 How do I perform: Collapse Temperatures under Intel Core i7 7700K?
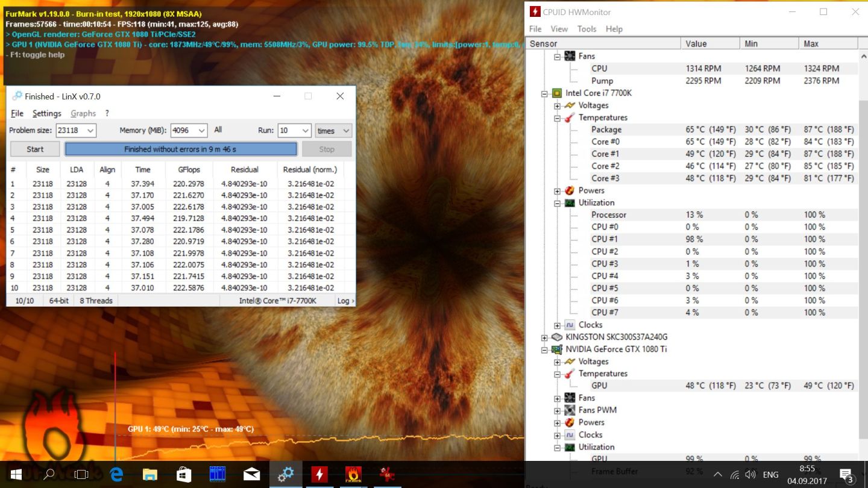[558, 118]
